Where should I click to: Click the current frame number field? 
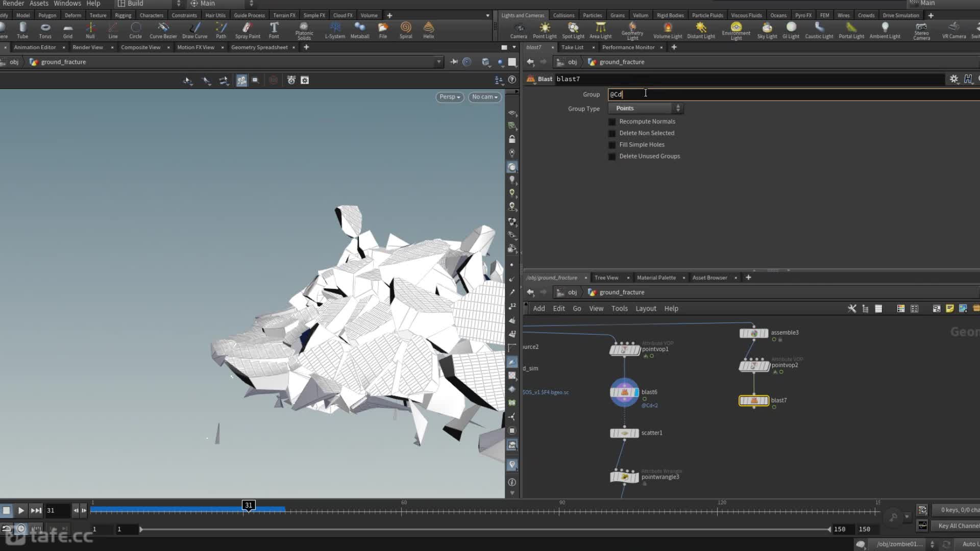57,510
